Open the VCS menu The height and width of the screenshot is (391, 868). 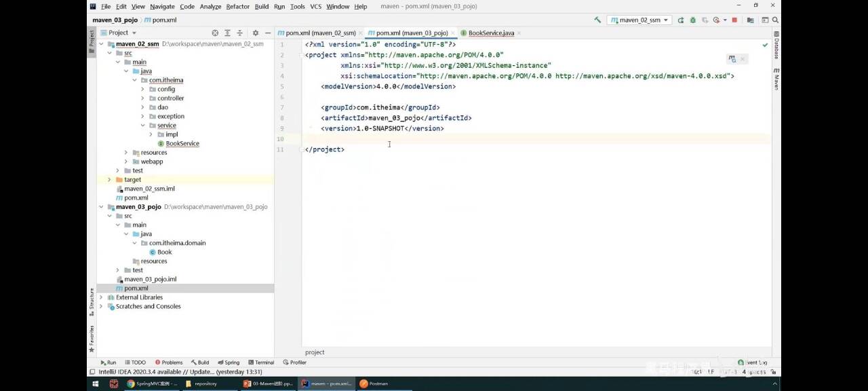316,6
